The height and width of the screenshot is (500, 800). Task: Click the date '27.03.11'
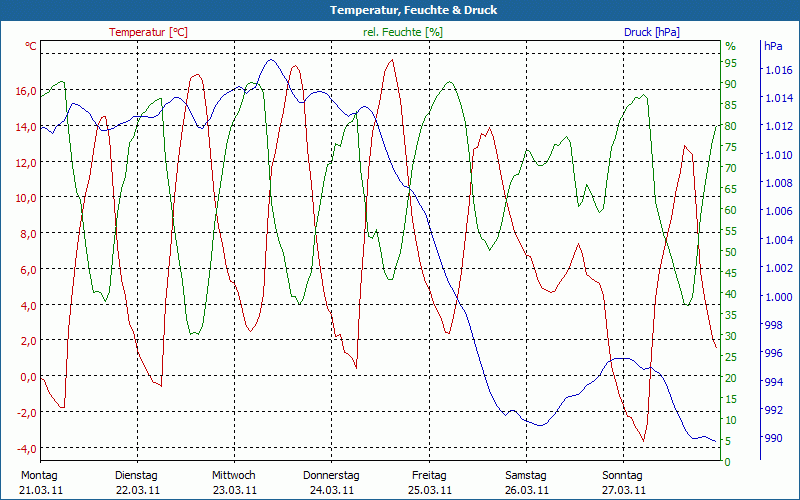click(624, 490)
